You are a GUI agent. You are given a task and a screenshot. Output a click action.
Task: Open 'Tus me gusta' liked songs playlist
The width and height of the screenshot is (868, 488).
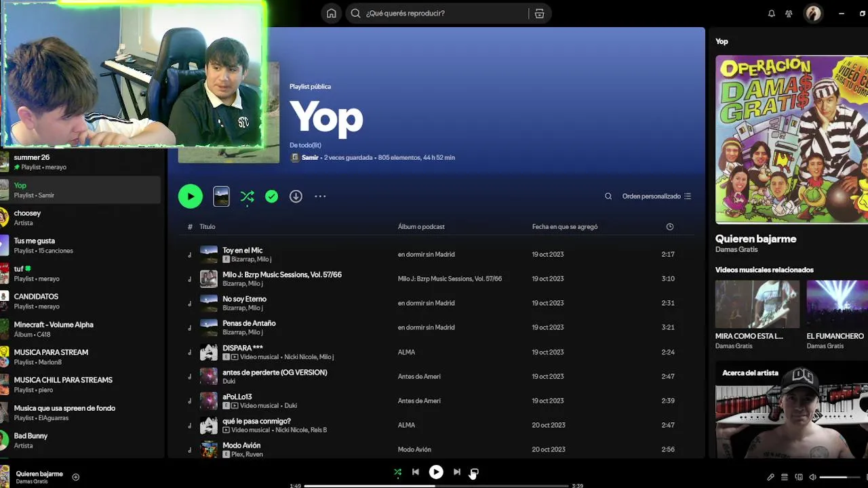81,245
